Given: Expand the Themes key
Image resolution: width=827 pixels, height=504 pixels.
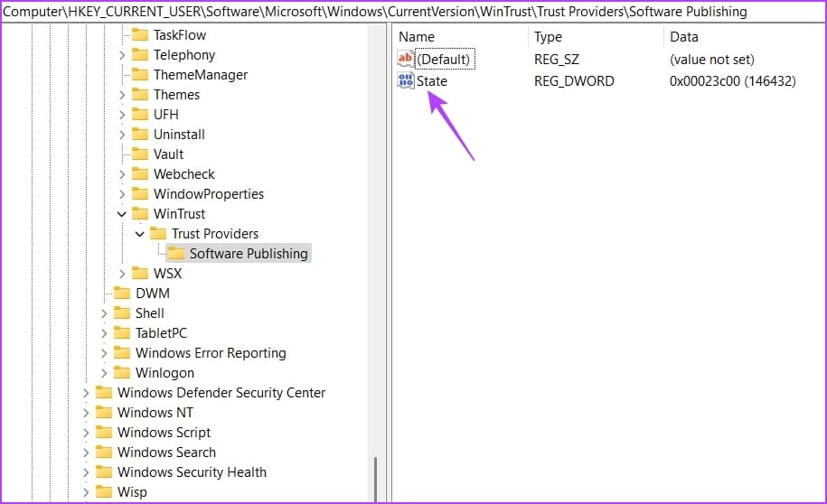Looking at the screenshot, I should click(x=122, y=95).
